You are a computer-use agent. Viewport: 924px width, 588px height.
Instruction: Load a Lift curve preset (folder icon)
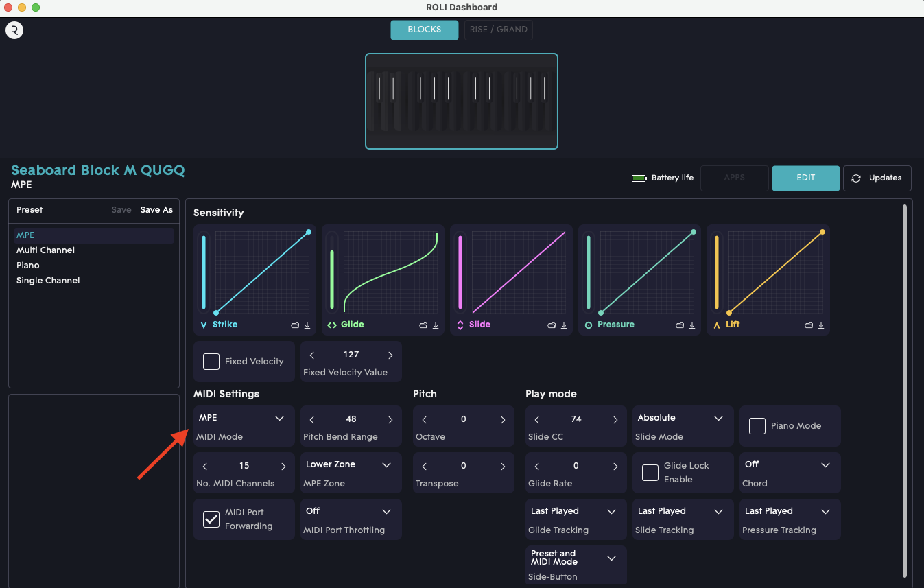(x=809, y=325)
